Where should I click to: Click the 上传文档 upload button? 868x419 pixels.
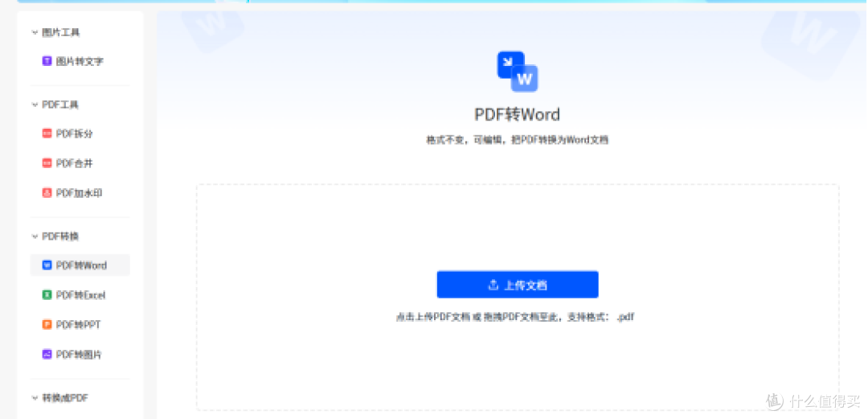(518, 285)
